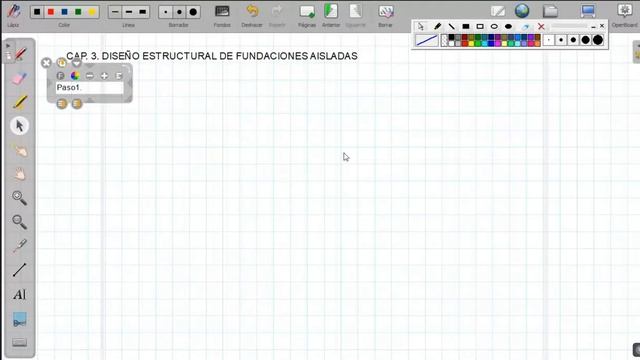Select the zoom in magnifier
The height and width of the screenshot is (360, 640).
point(19,198)
